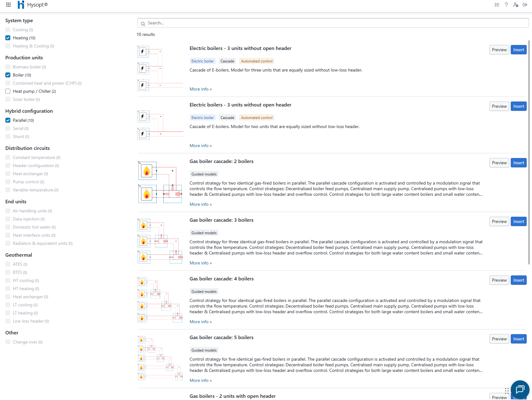Preview Gas boiler cascade: 3 boilers

coord(499,221)
